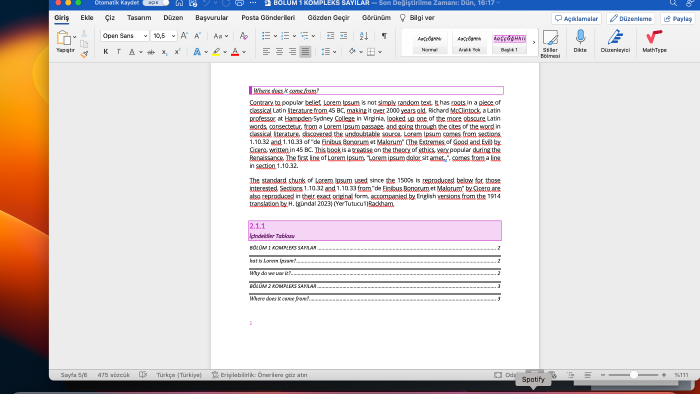Click the Shading paint bucket icon
This screenshot has width=700, height=394.
click(352, 52)
